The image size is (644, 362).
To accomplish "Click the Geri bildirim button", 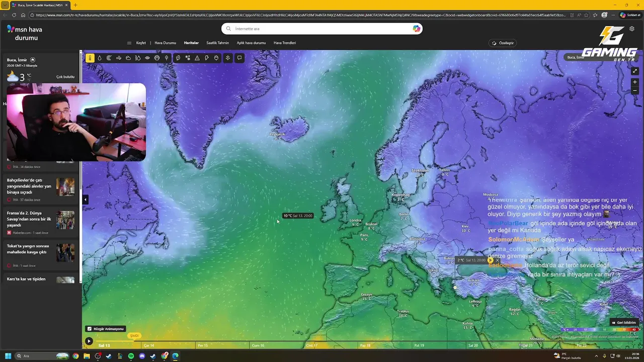I will point(624,322).
